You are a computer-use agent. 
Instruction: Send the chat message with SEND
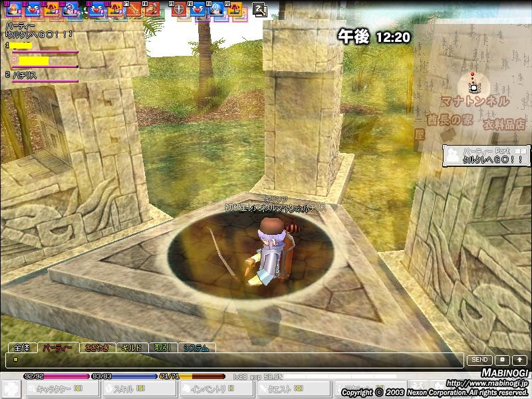(x=479, y=360)
